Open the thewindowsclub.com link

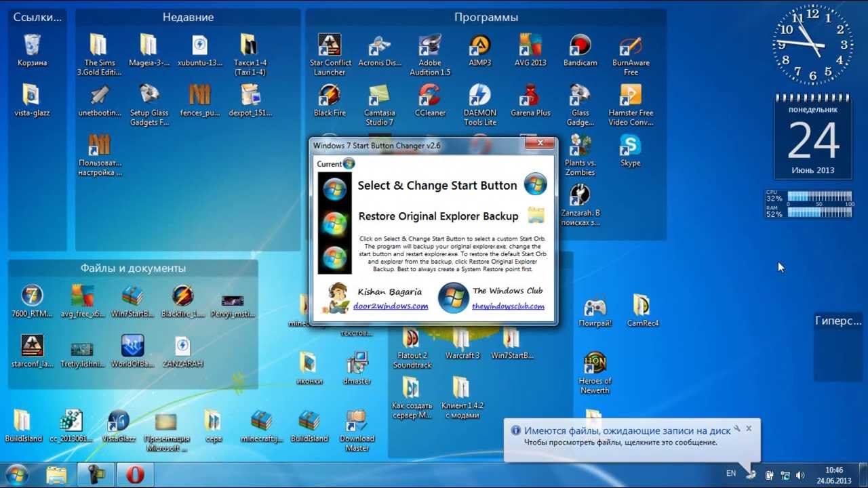click(x=508, y=306)
